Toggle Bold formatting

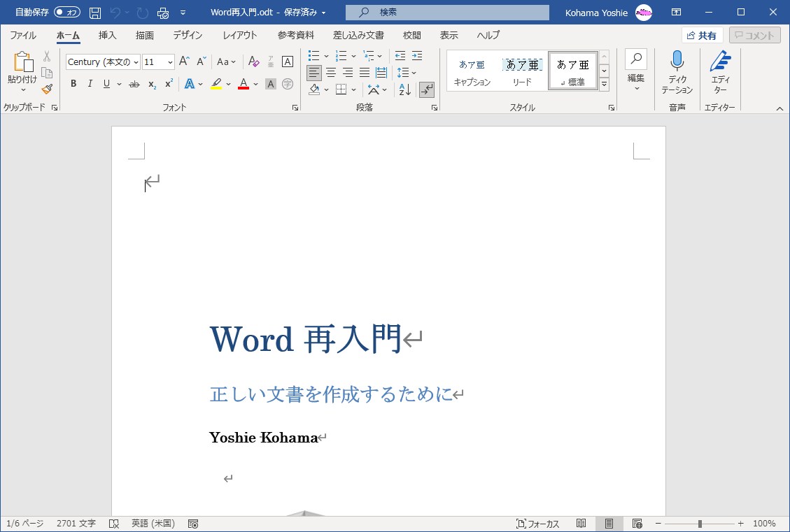coord(73,84)
